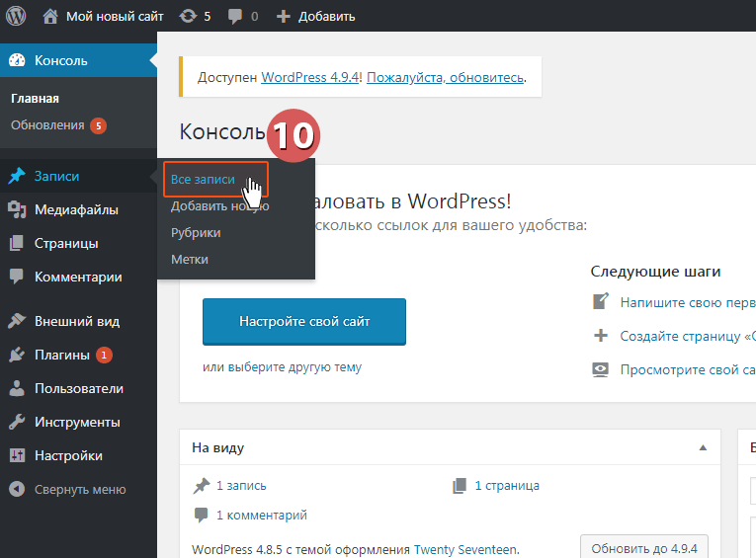
Task: Follow the WordPress 4.9.4 link
Action: coord(310,77)
